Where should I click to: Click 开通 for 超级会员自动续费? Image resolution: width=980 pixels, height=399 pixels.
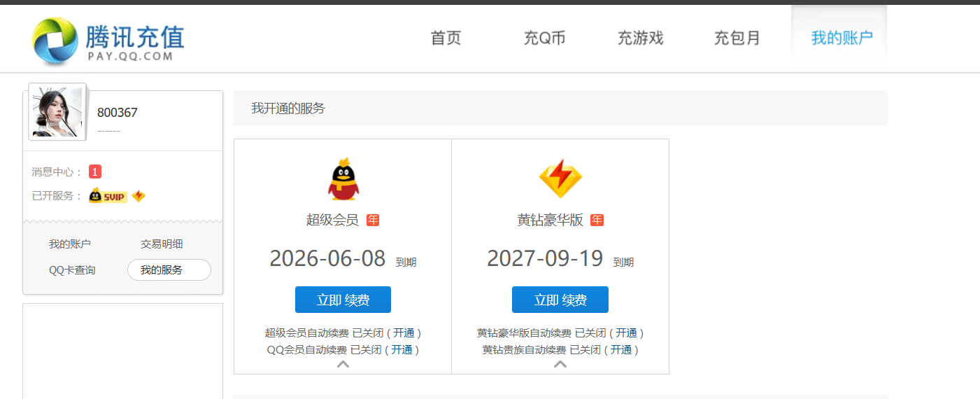[404, 332]
